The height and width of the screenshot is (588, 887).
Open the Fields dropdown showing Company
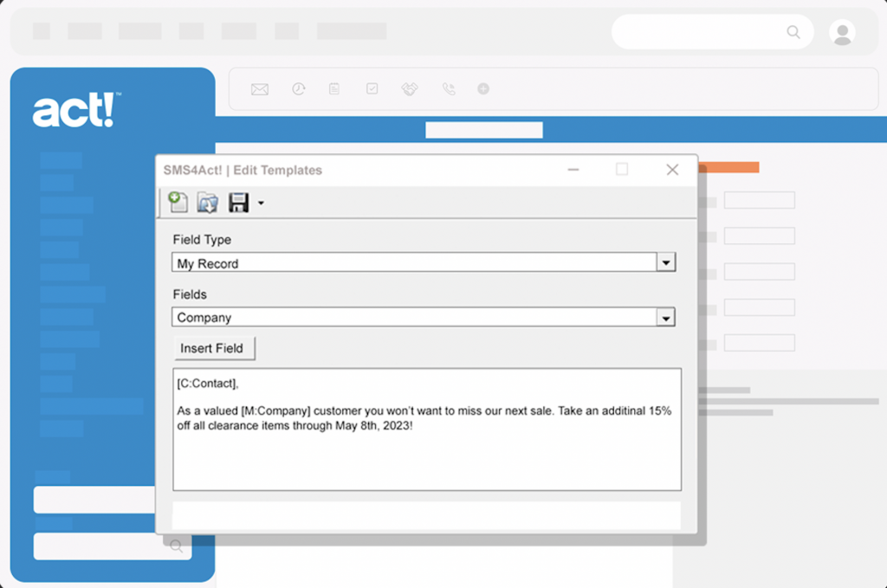pos(665,318)
